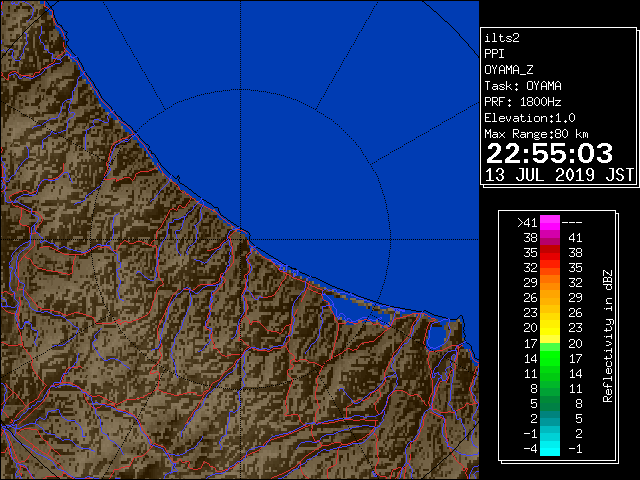Click the 'Reflectivity in dBZ' legend title
The height and width of the screenshot is (480, 640).
pos(608,336)
